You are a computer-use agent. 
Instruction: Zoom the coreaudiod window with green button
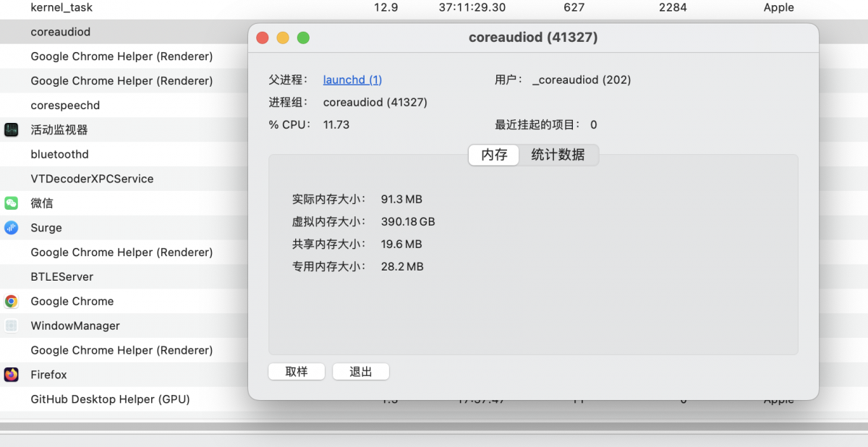tap(303, 38)
